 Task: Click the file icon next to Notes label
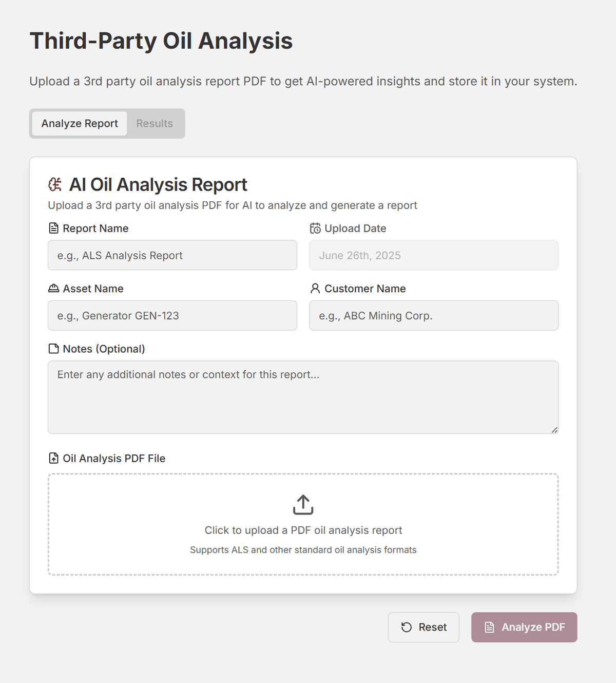[x=53, y=348]
